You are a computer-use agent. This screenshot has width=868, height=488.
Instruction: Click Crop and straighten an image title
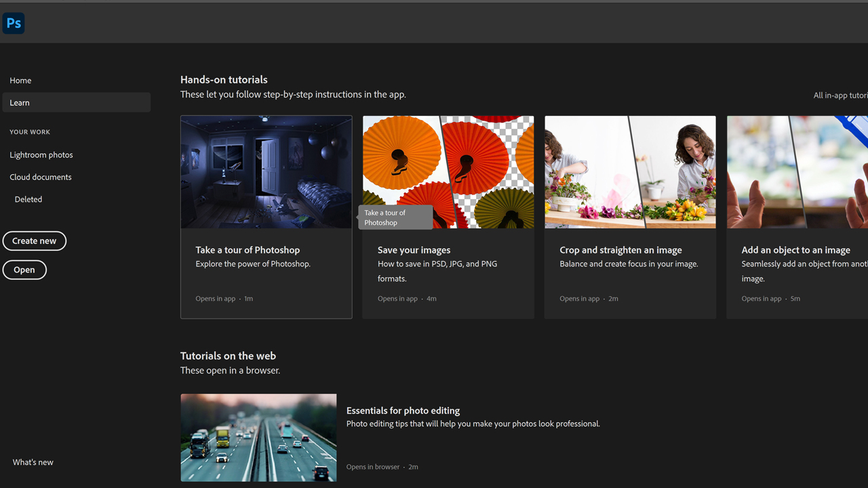click(x=620, y=250)
